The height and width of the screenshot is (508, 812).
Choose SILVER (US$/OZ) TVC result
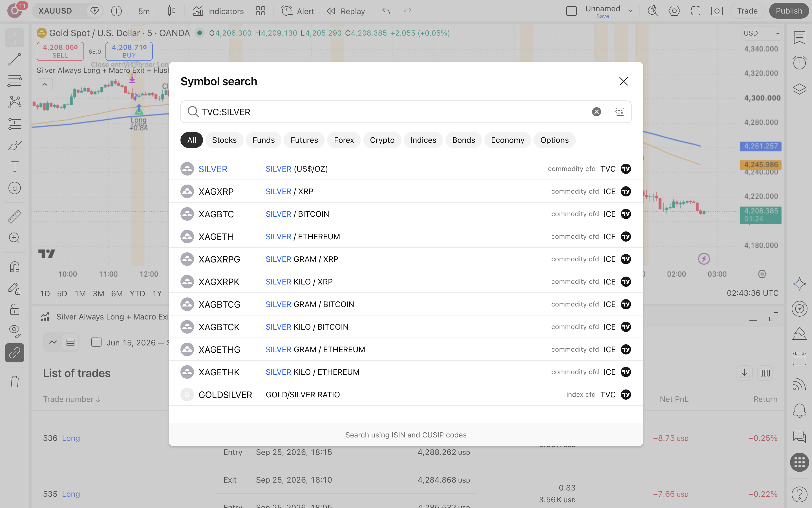pos(406,169)
